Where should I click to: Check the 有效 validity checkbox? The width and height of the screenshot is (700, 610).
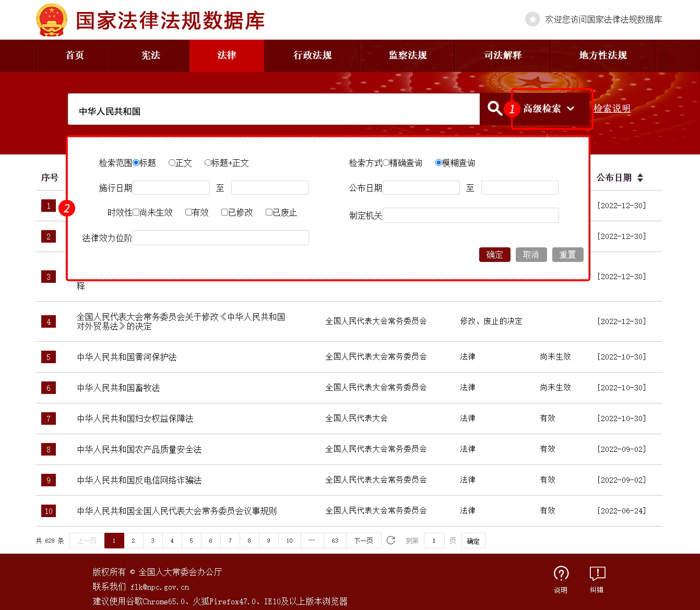(x=188, y=212)
